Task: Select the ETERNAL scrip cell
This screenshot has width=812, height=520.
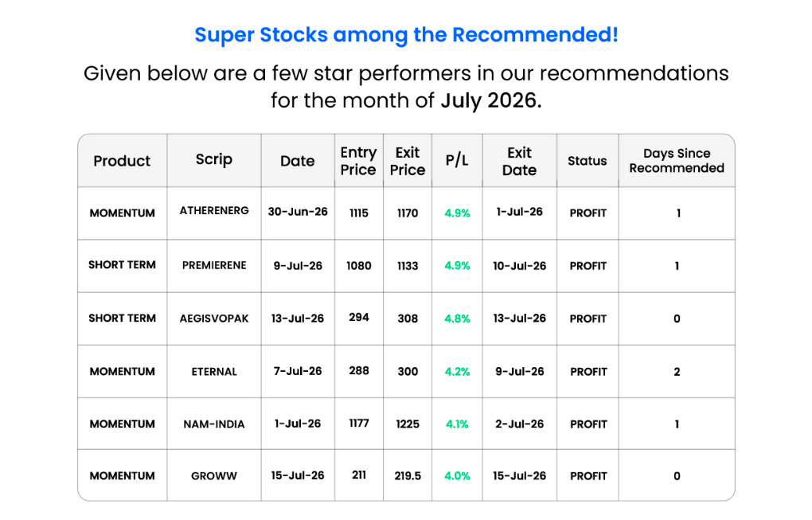Action: 214,372
